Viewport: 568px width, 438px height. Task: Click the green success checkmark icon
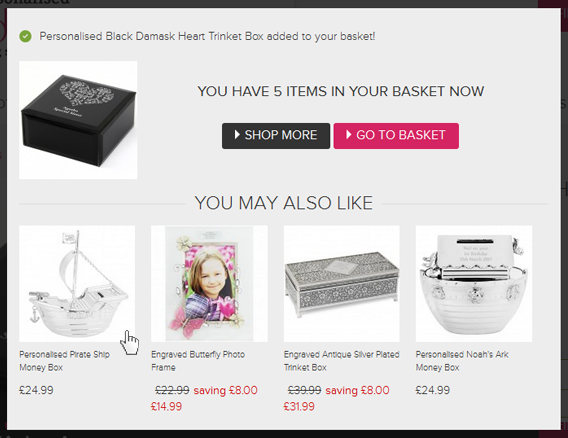[x=25, y=36]
